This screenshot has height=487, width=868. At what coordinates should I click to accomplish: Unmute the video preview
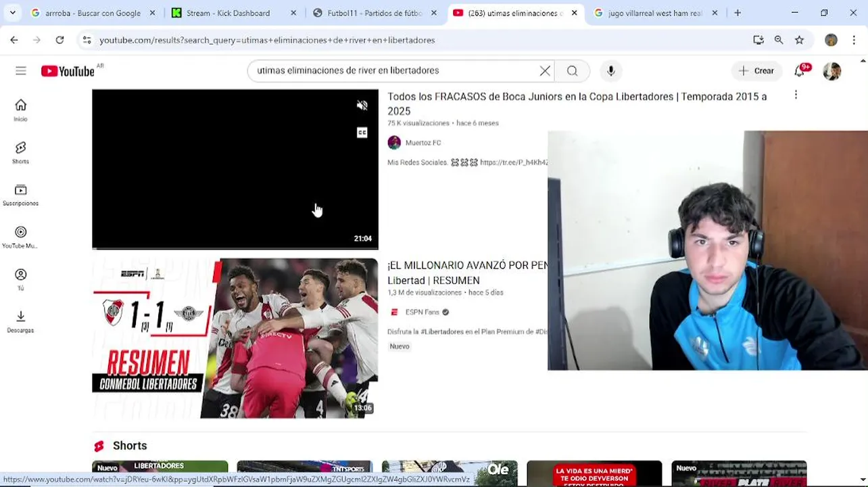(x=362, y=106)
